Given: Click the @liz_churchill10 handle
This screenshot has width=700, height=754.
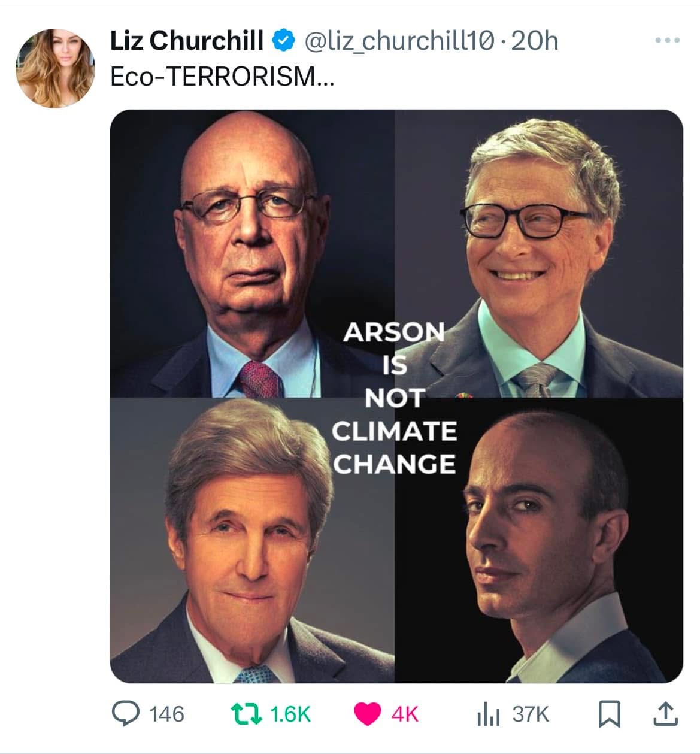Looking at the screenshot, I should [399, 41].
